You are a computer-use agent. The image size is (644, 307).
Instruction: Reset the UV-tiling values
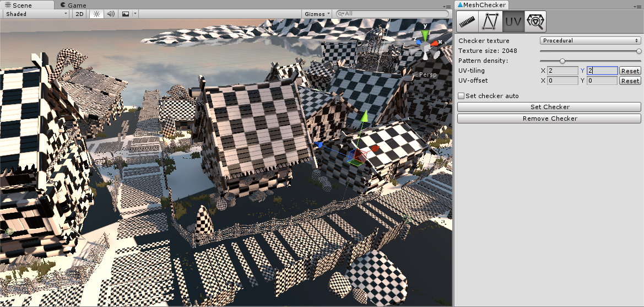pos(630,71)
